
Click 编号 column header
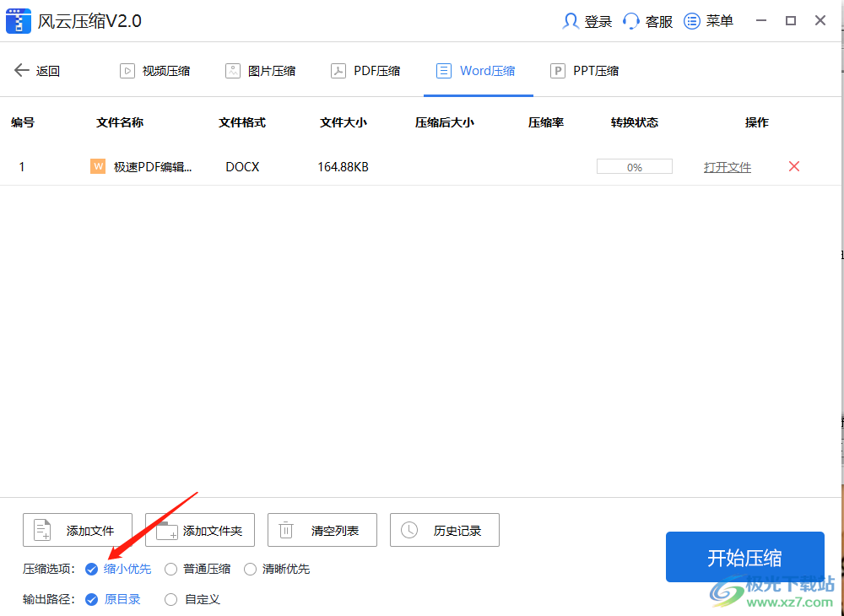click(x=23, y=122)
